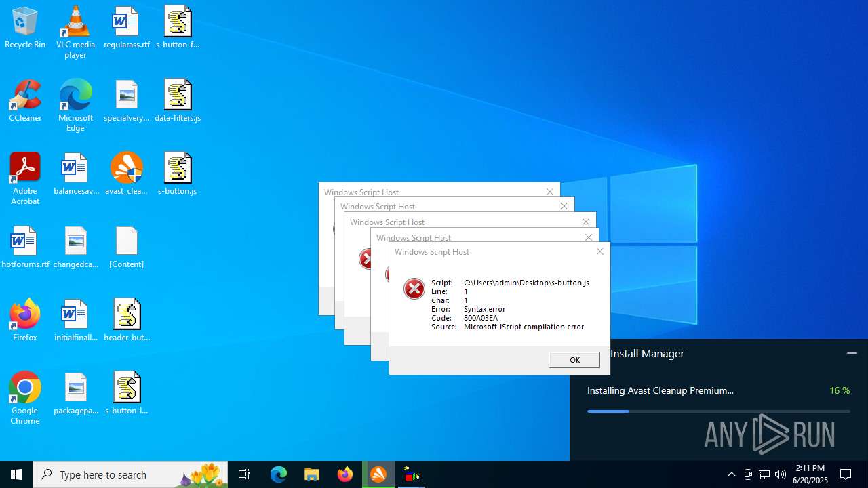Select the Adobe Acrobat shortcut
The width and height of the screenshot is (868, 488).
[x=25, y=179]
